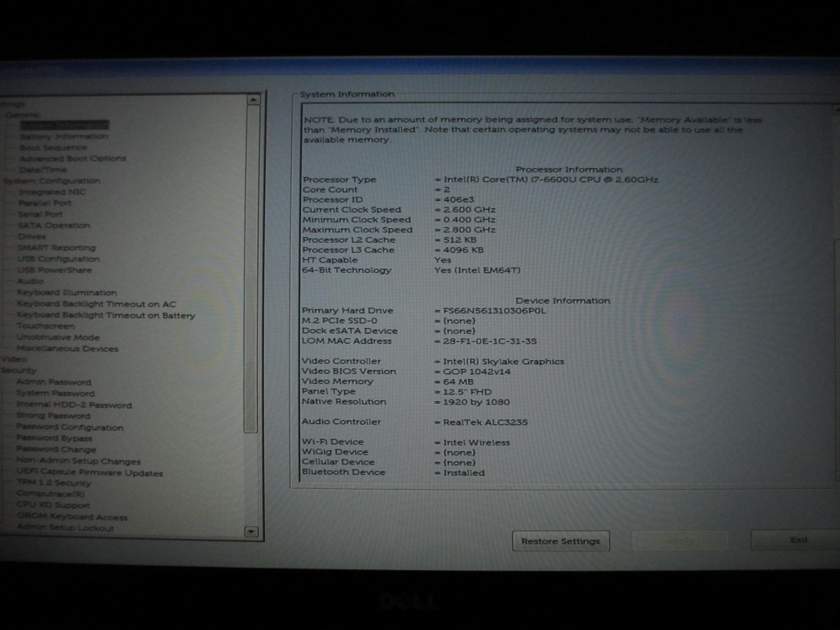The width and height of the screenshot is (840, 630).
Task: Click Primary Hard Drive value FS66N561310306P0L
Action: click(x=495, y=311)
